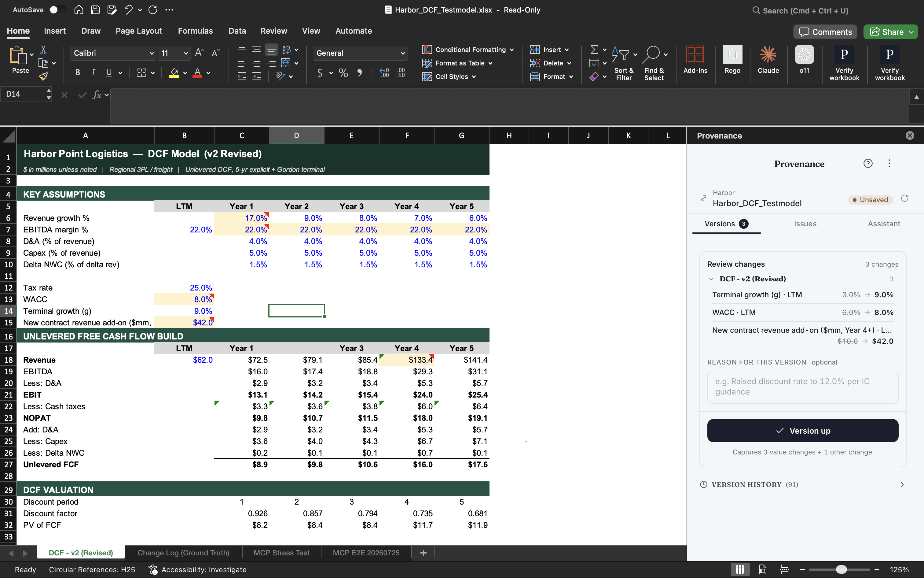Click the Page Layout view status icon
924x578 pixels.
click(x=762, y=569)
